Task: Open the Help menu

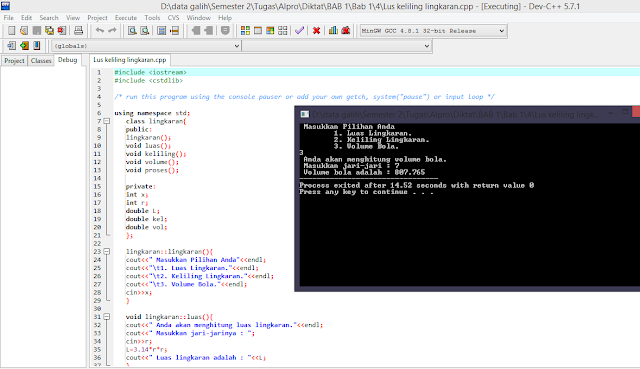Action: coord(225,18)
